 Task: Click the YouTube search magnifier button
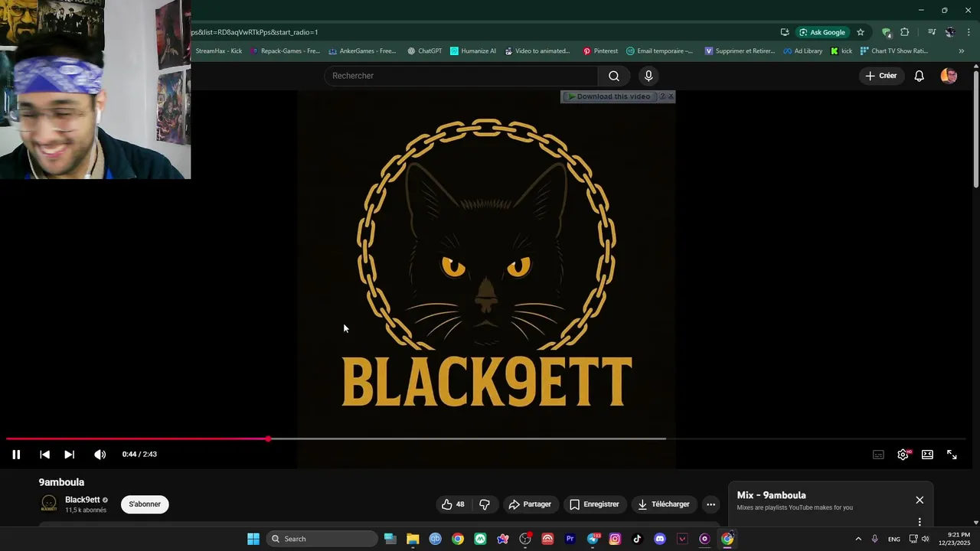(x=614, y=76)
